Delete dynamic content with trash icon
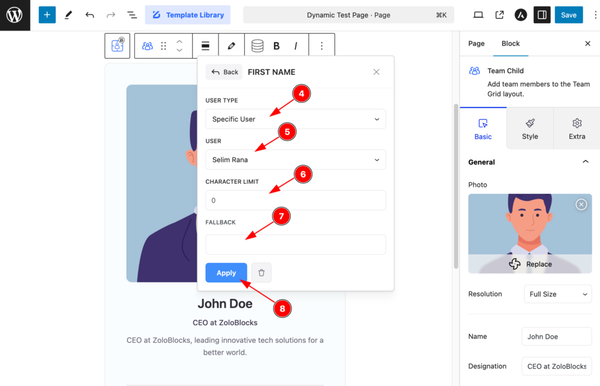 [x=261, y=273]
